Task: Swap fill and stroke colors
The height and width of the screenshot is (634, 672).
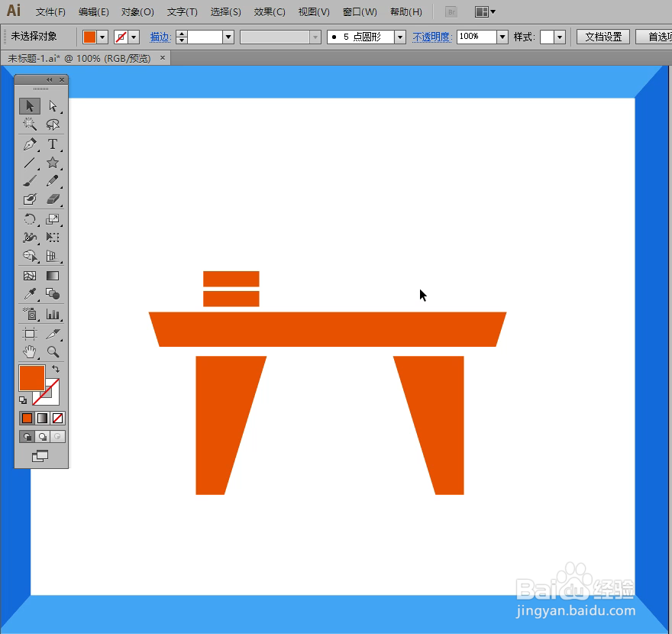Action: point(56,369)
